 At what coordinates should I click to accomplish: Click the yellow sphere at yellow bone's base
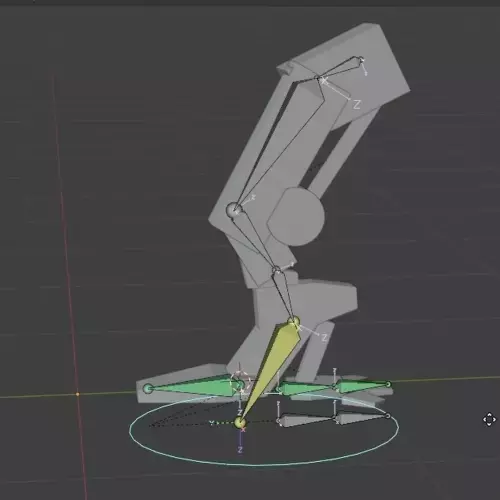coord(240,423)
